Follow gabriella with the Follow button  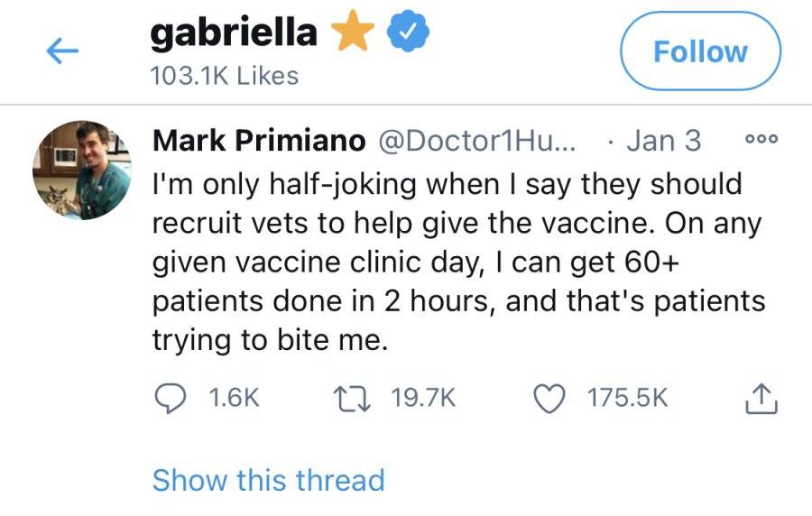point(700,51)
